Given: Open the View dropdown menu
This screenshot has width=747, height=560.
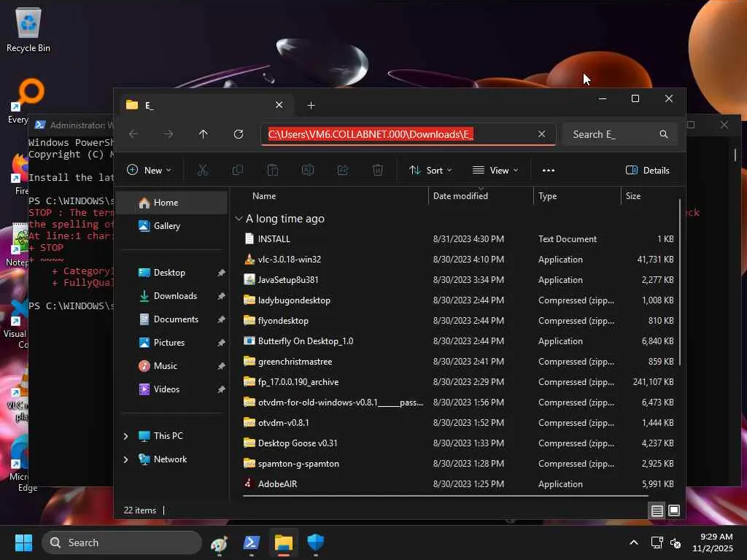Looking at the screenshot, I should tap(495, 170).
